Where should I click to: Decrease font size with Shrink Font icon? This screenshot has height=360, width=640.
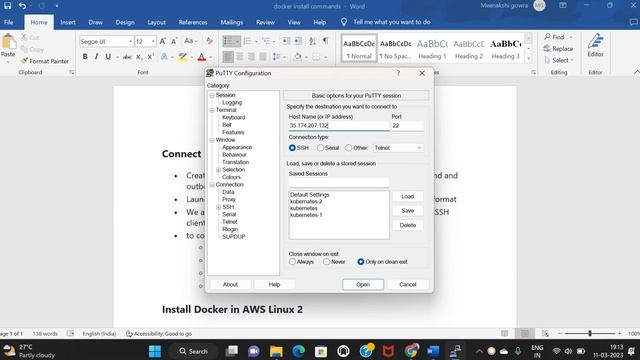174,41
